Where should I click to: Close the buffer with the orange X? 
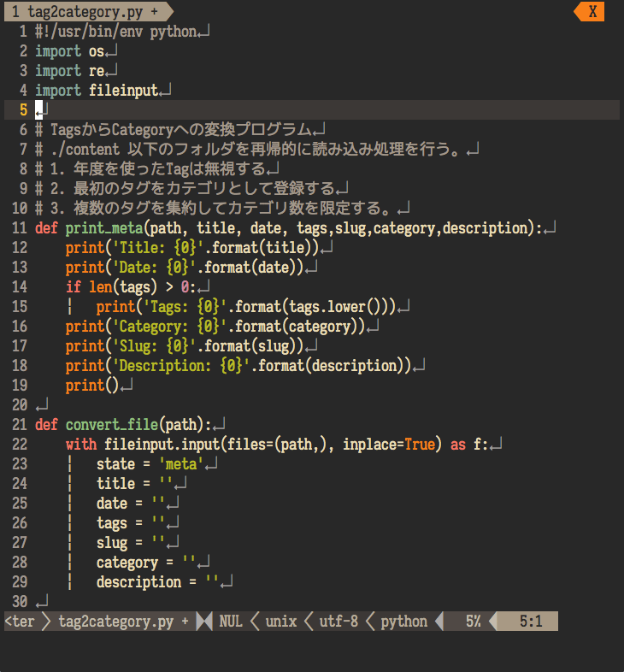point(592,11)
